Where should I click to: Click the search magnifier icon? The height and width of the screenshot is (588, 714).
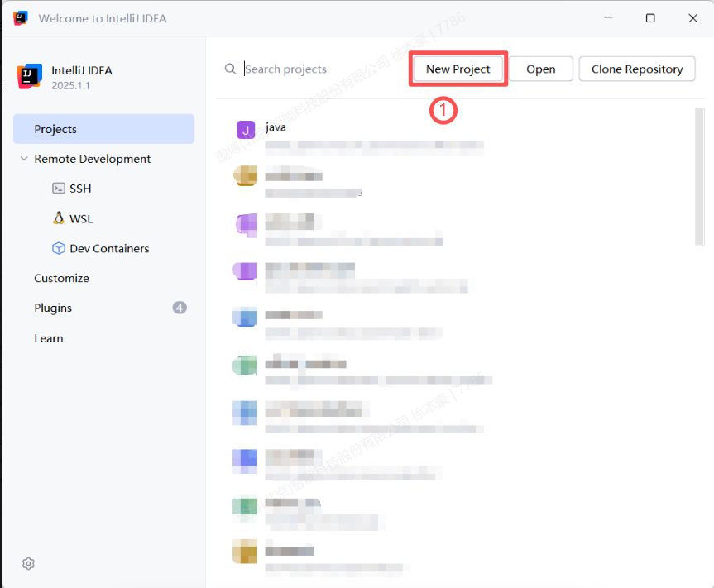(x=230, y=69)
